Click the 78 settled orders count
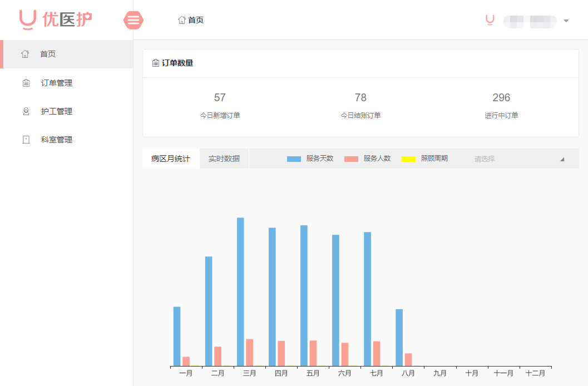Screen dimensions: 588x386 360,97
